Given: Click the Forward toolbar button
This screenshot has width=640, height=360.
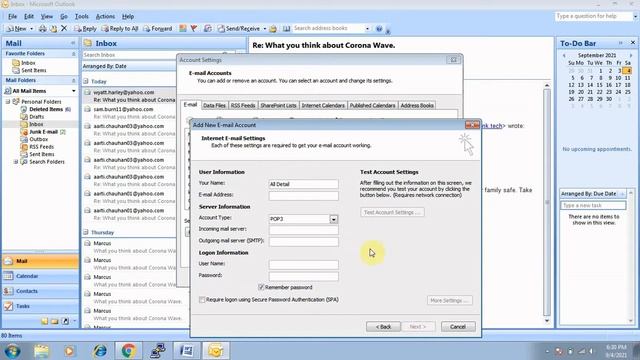Looking at the screenshot, I should pos(158,29).
